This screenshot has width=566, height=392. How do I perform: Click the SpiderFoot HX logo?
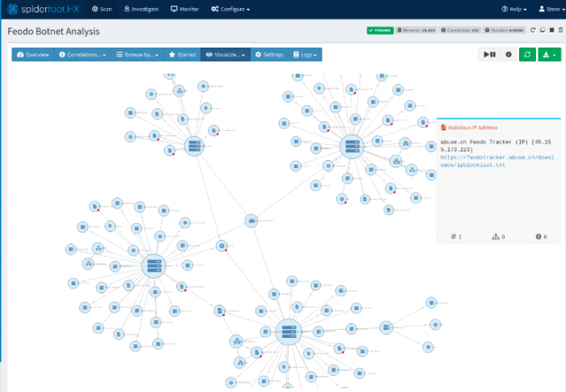tap(44, 9)
